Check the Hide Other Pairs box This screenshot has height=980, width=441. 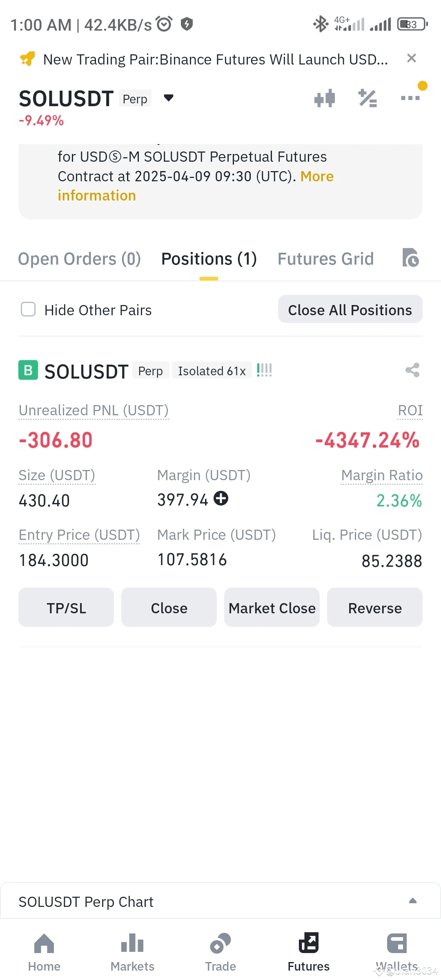click(x=28, y=310)
